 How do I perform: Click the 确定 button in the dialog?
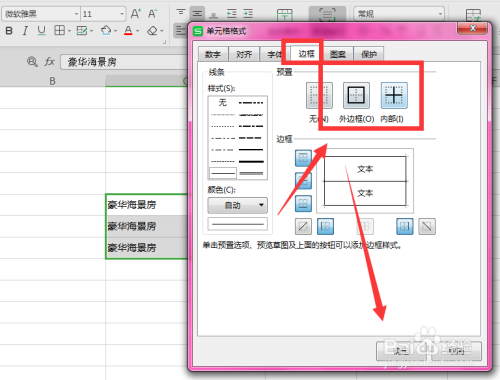(x=401, y=351)
